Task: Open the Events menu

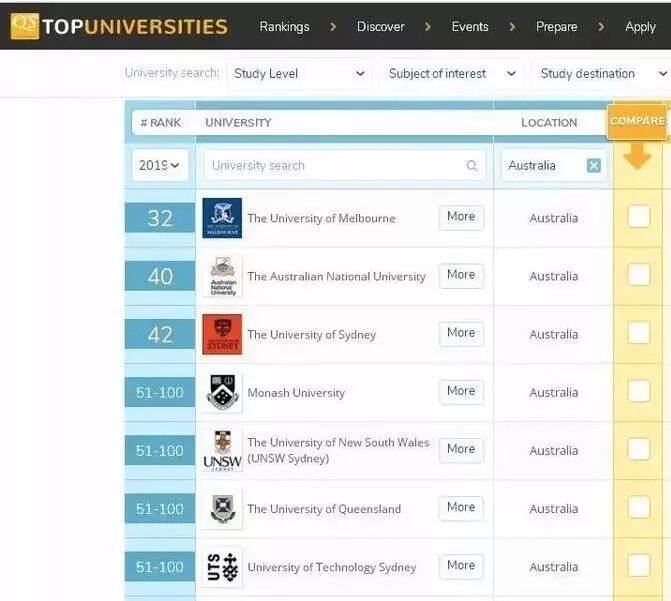Action: (x=470, y=27)
